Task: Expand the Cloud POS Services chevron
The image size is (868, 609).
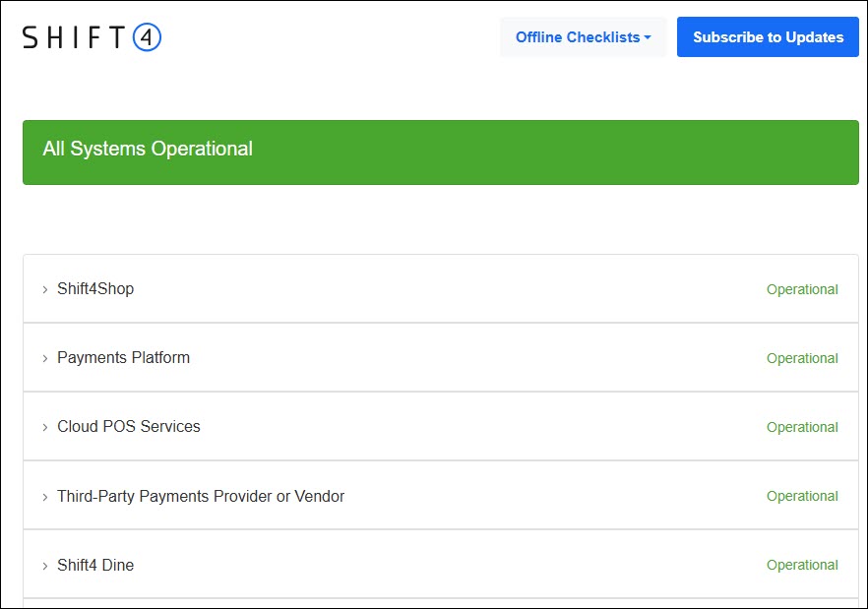Action: pos(45,427)
